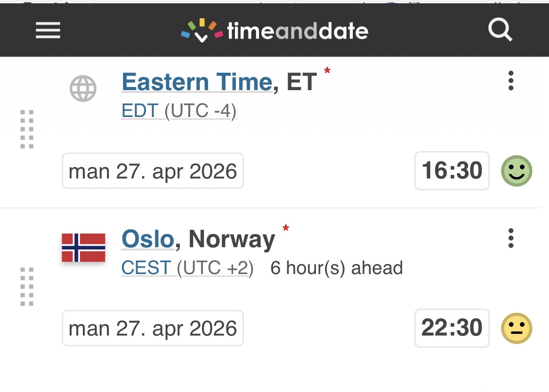Viewport: 549px width, 392px height.
Task: Click the green smiley face icon
Action: (x=516, y=171)
